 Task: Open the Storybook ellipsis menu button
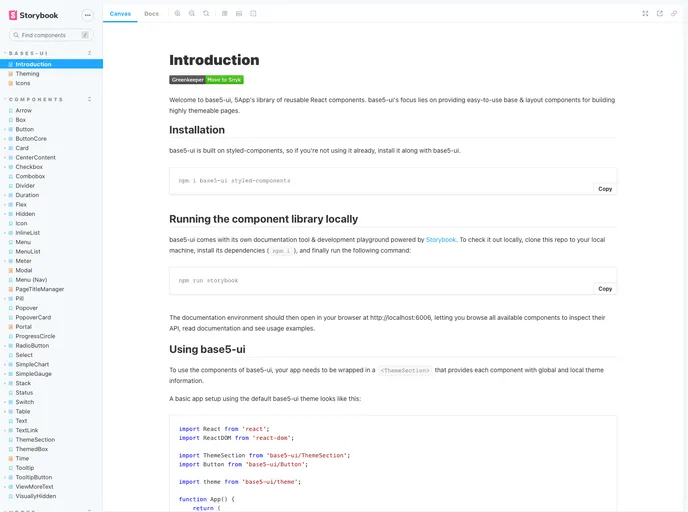click(x=88, y=15)
